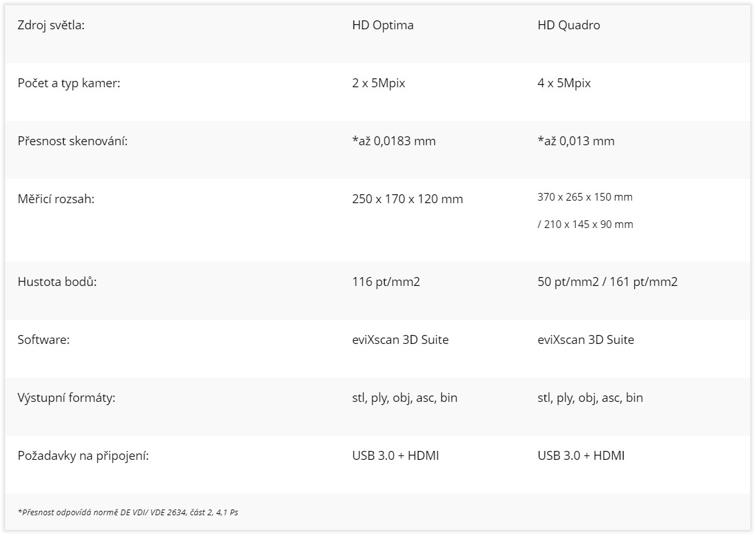The image size is (756, 535).
Task: Select the 'HD Quadro' column header
Action: point(569,25)
